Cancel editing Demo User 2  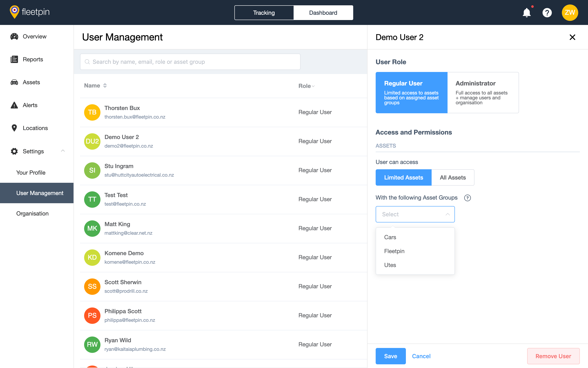421,356
